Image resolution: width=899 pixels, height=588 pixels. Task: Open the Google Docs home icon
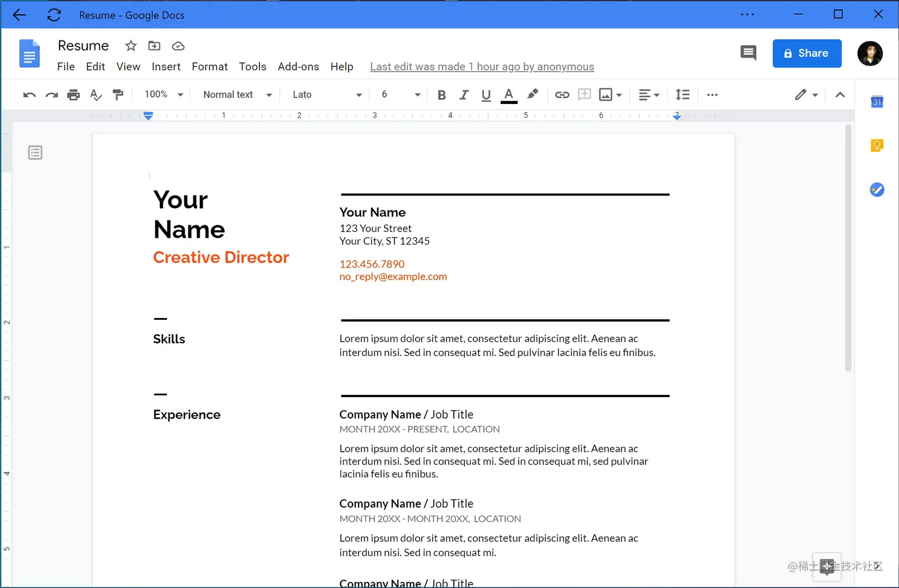coord(30,54)
